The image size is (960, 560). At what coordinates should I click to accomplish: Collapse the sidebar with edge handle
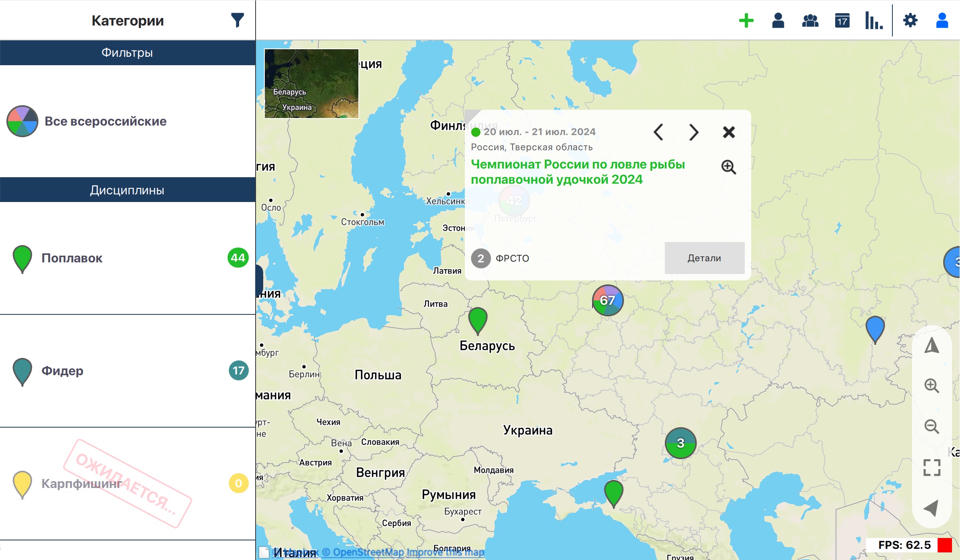click(x=259, y=280)
